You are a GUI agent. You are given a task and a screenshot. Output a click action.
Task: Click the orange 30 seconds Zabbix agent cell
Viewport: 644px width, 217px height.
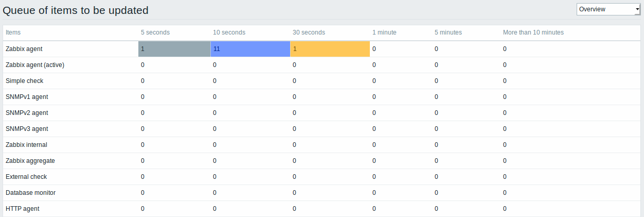(330, 49)
